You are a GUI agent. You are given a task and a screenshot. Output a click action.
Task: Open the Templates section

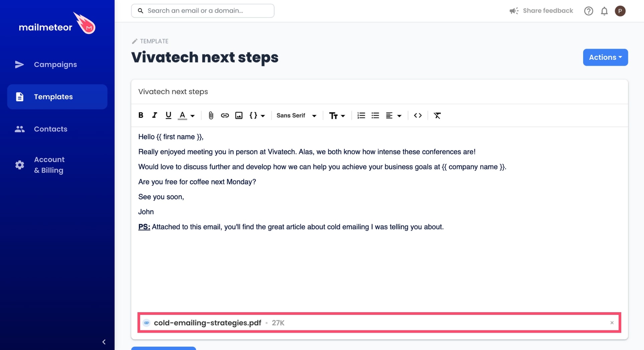coord(57,97)
